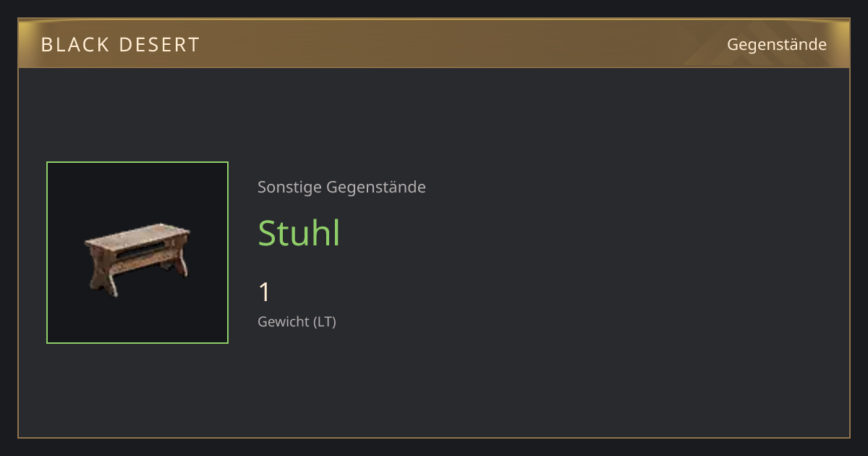The width and height of the screenshot is (868, 456).
Task: Open the Sonstige Gegenstände category
Action: tap(341, 187)
